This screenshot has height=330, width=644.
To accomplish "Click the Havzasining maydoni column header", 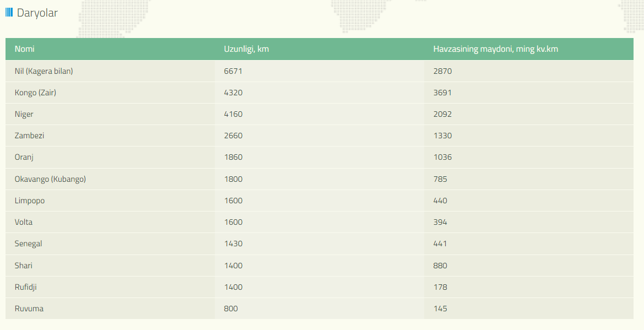I will pyautogui.click(x=495, y=49).
